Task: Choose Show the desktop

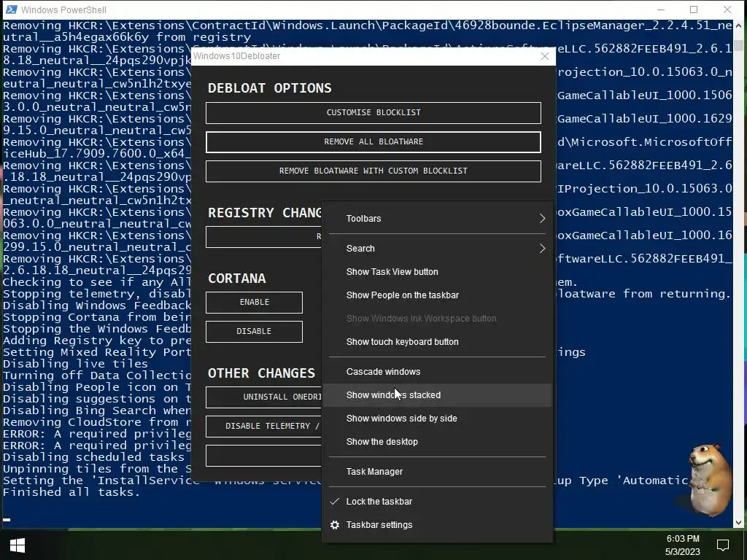Action: point(438,442)
